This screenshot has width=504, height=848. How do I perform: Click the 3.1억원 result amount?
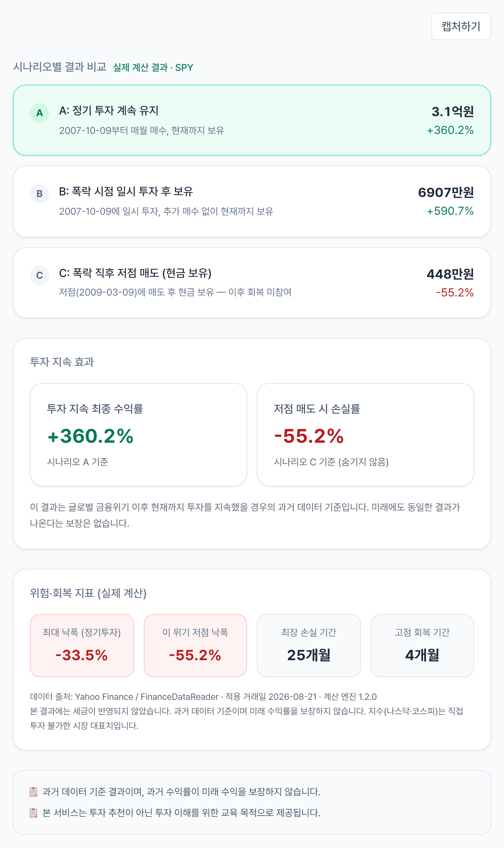tap(452, 112)
